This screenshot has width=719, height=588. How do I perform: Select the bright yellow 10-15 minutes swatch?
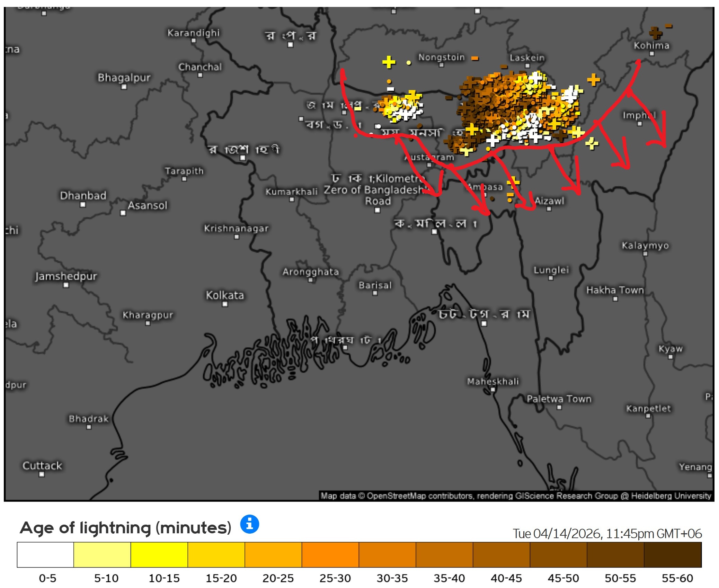click(x=159, y=555)
